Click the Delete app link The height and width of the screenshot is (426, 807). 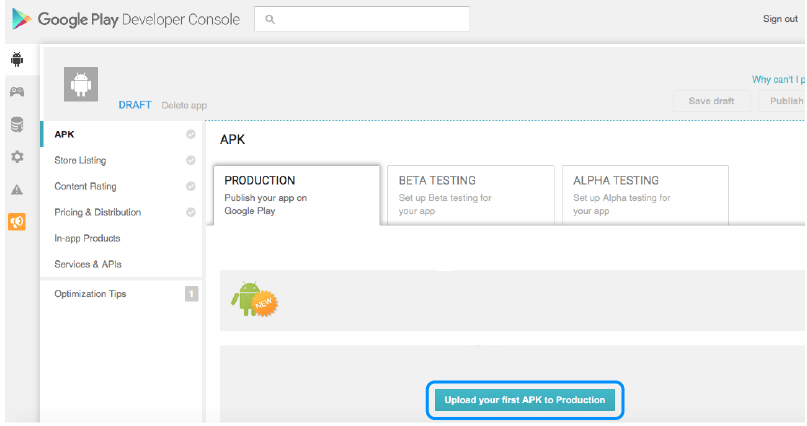[184, 105]
